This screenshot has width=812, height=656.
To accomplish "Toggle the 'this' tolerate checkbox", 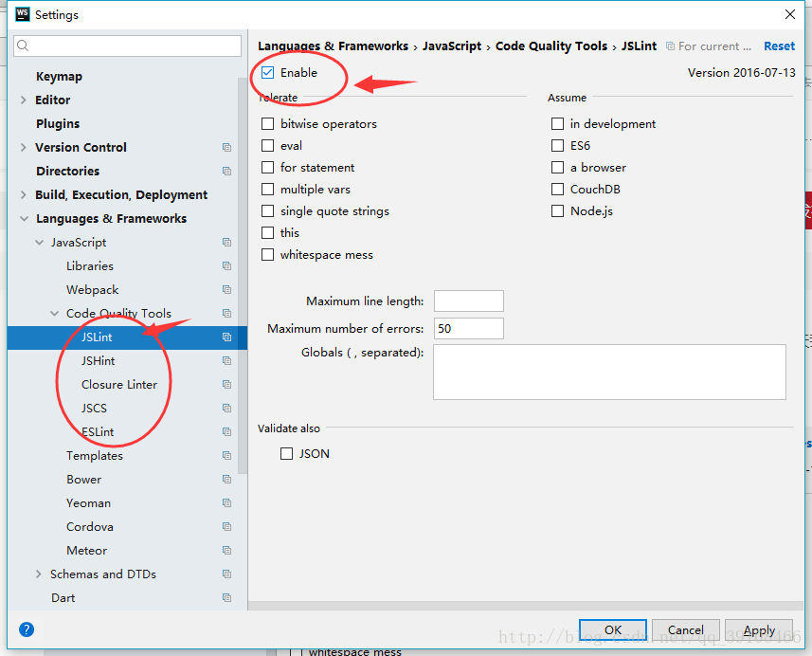I will (x=268, y=232).
